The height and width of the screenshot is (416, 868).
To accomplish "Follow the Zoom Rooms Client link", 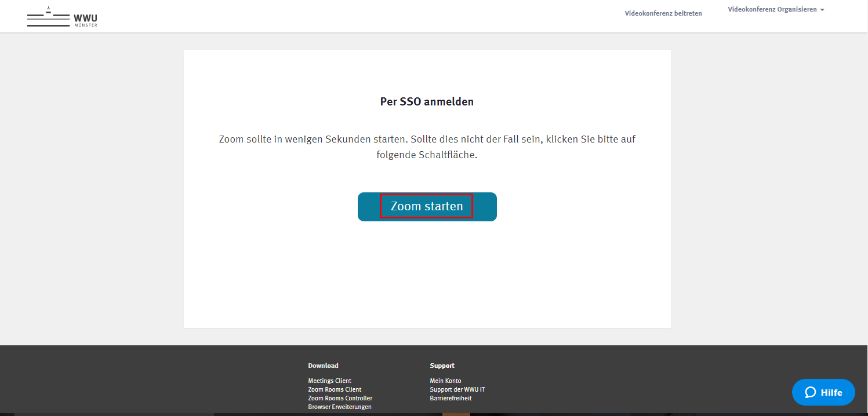I will [x=334, y=389].
